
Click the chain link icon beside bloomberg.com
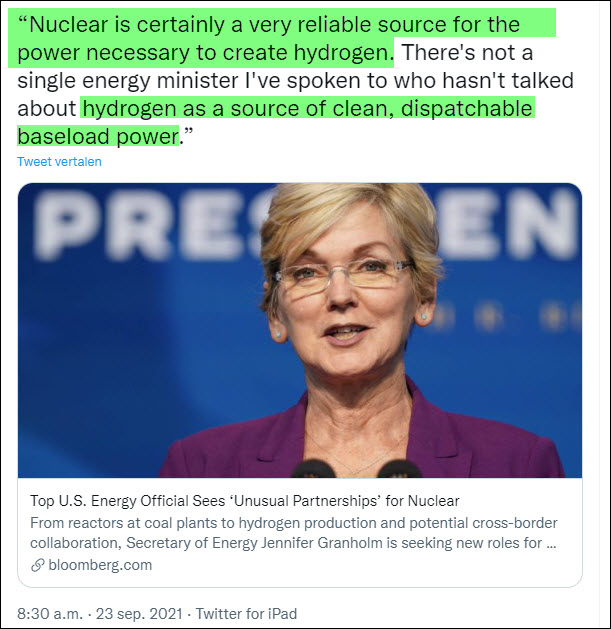pyautogui.click(x=39, y=565)
